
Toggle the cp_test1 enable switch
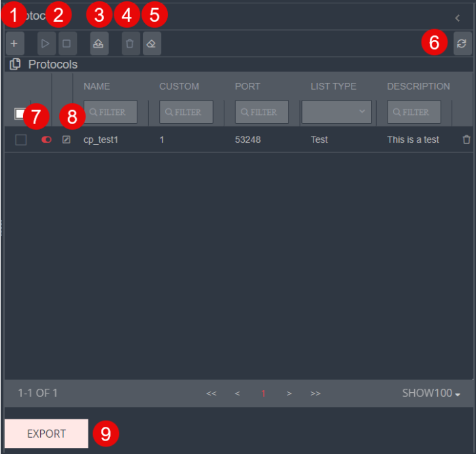click(x=46, y=140)
